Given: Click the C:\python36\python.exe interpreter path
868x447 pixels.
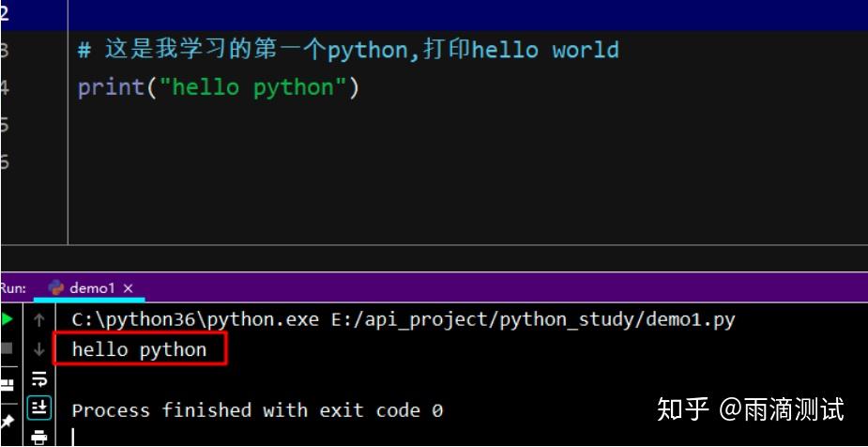Looking at the screenshot, I should coord(195,320).
